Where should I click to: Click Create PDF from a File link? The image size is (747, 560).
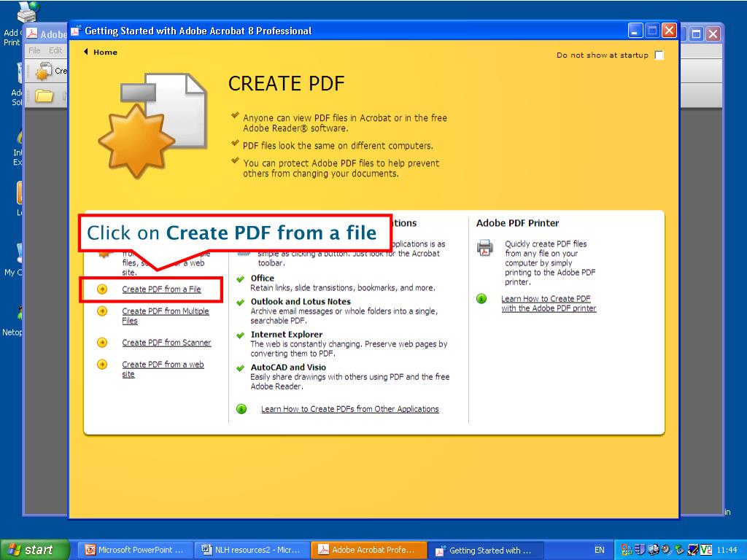tap(161, 289)
